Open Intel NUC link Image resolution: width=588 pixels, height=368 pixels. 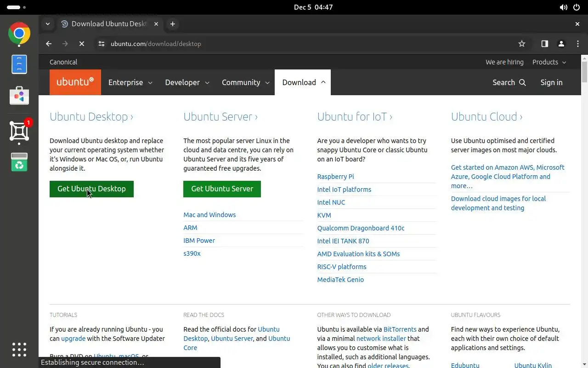pyautogui.click(x=331, y=202)
